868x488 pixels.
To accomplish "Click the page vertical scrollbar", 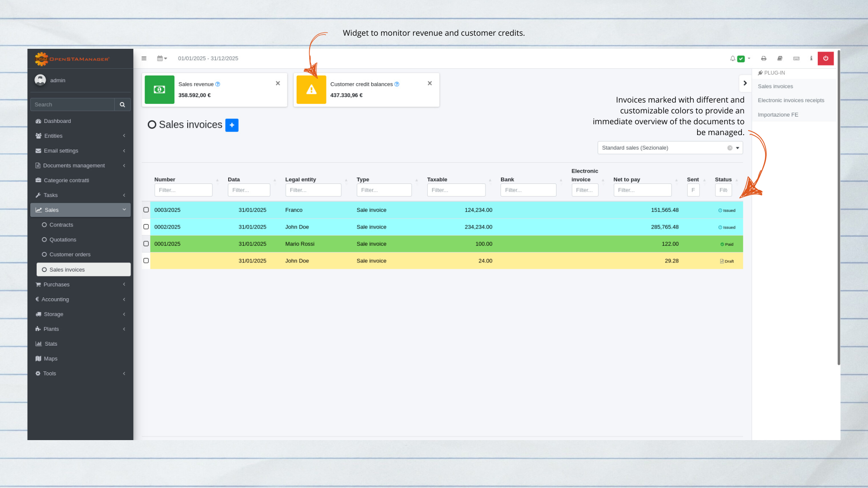I will tap(839, 208).
